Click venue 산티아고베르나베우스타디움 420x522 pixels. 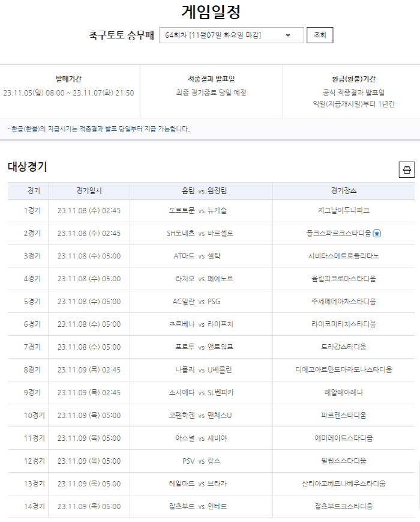click(344, 484)
